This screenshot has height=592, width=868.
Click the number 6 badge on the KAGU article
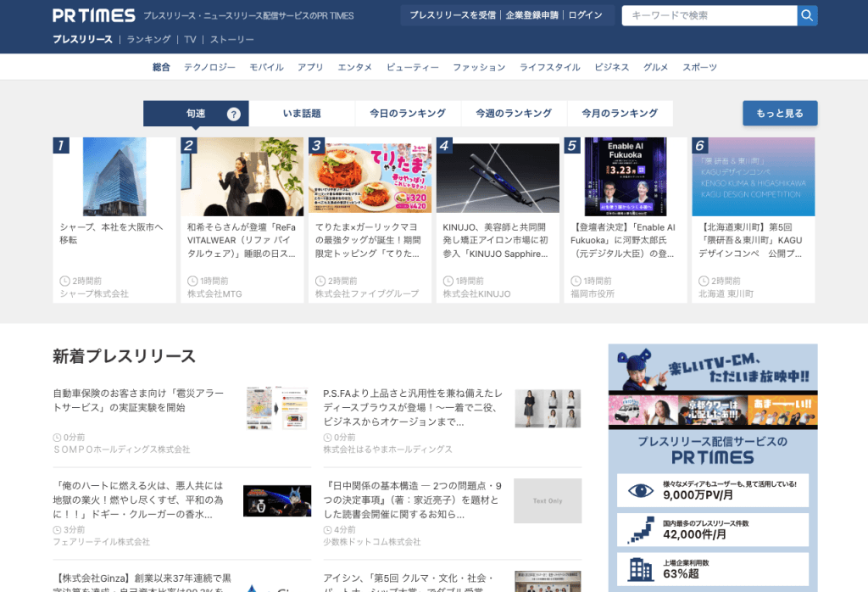(699, 146)
